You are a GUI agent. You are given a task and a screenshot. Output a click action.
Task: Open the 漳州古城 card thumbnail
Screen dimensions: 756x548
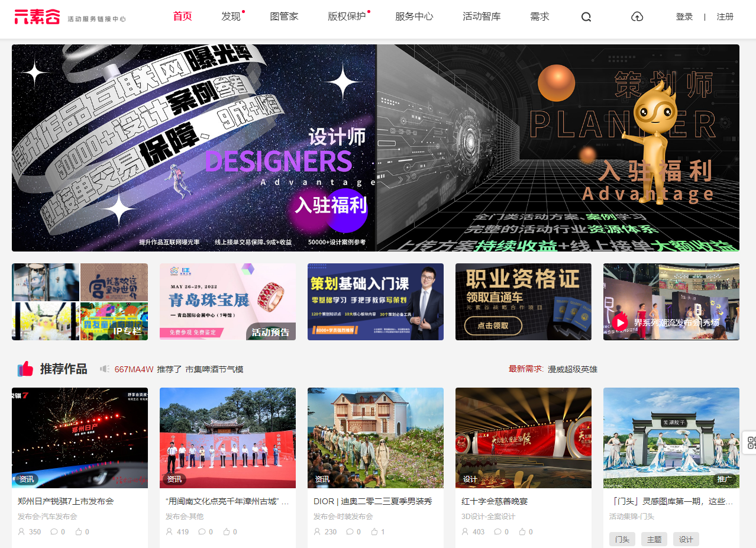228,438
